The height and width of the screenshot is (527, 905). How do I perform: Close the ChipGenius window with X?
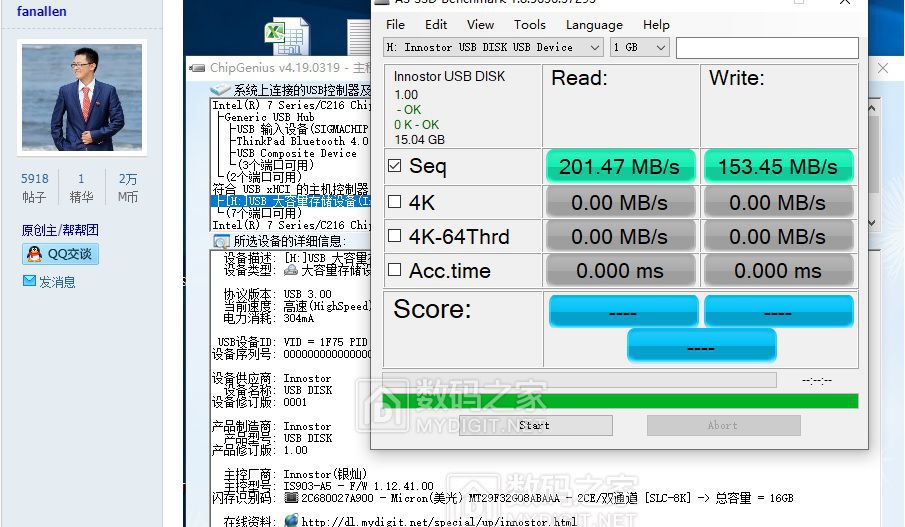[x=882, y=68]
